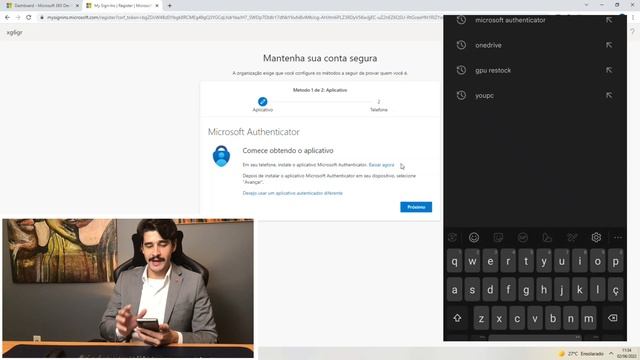Close the Dashboard - Microsoft 365 tab

77,6
